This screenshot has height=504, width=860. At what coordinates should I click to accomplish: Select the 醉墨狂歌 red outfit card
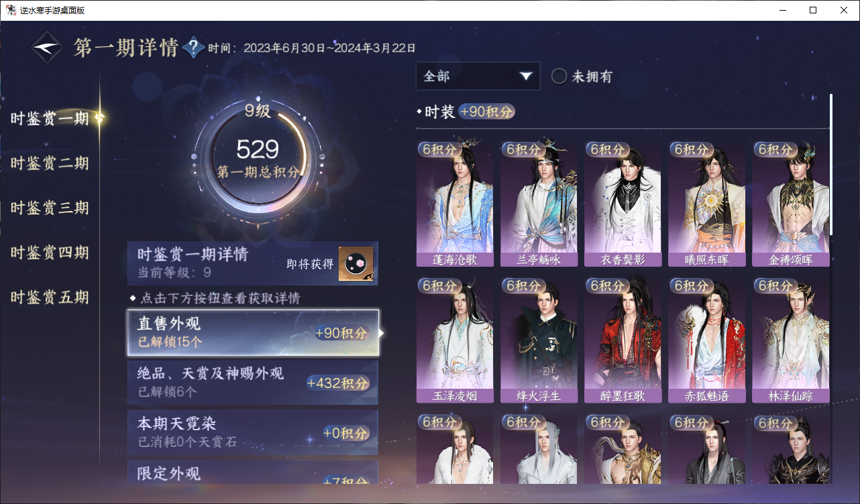click(x=623, y=340)
